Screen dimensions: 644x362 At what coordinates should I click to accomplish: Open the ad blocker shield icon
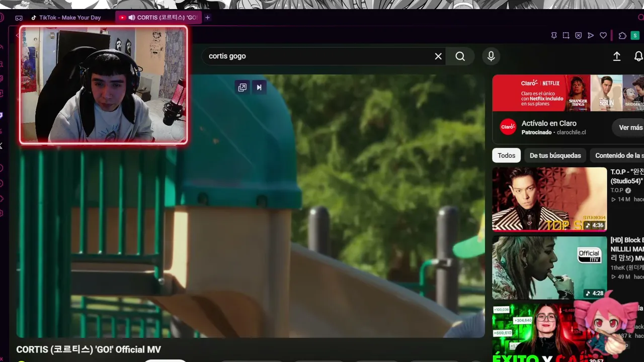point(578,36)
